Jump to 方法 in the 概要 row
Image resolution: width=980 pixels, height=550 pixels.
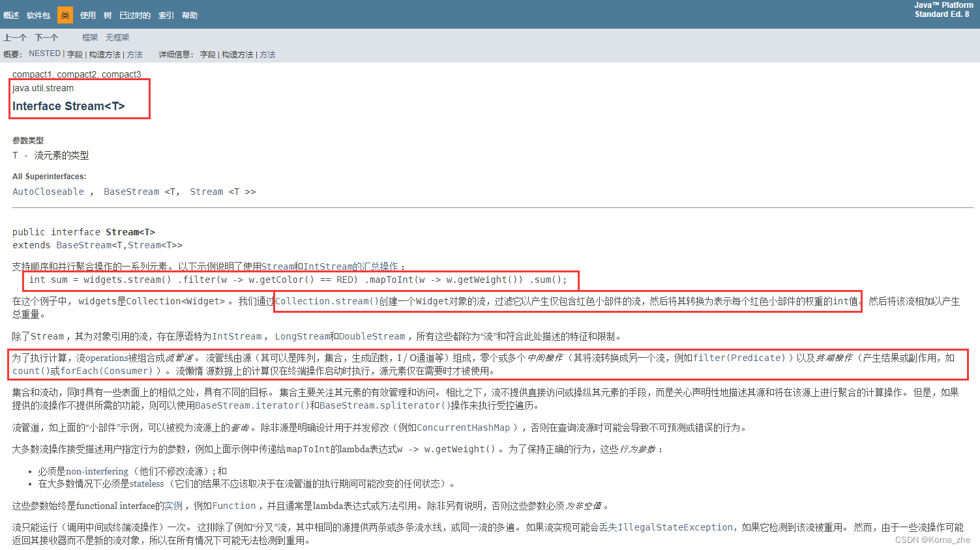click(134, 55)
